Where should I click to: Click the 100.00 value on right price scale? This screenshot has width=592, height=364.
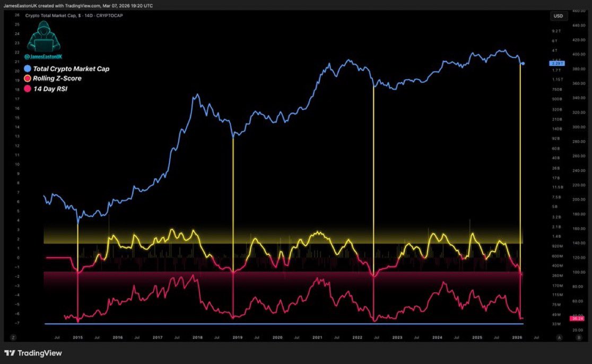tap(578, 272)
